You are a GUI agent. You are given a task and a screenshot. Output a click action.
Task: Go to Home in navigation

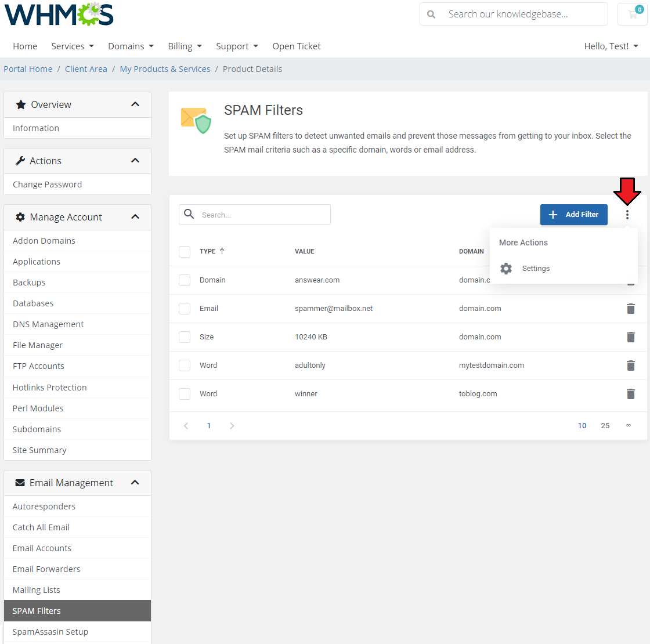[x=25, y=46]
